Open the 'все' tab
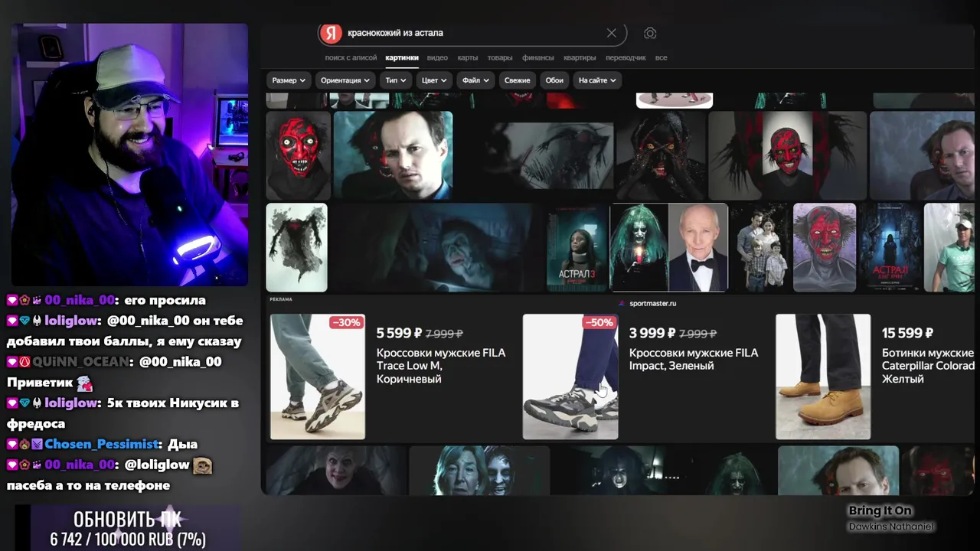Screen dimensions: 980x551 pyautogui.click(x=661, y=57)
